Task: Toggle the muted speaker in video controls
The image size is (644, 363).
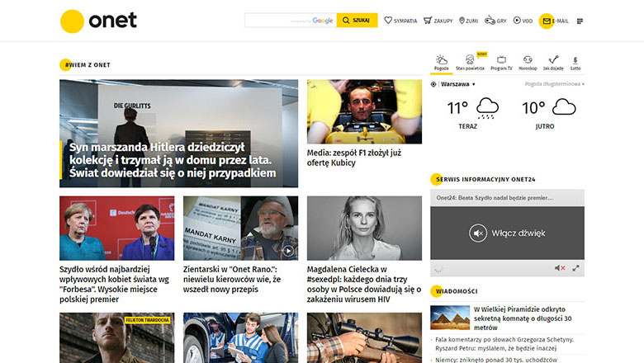Action: [559, 268]
